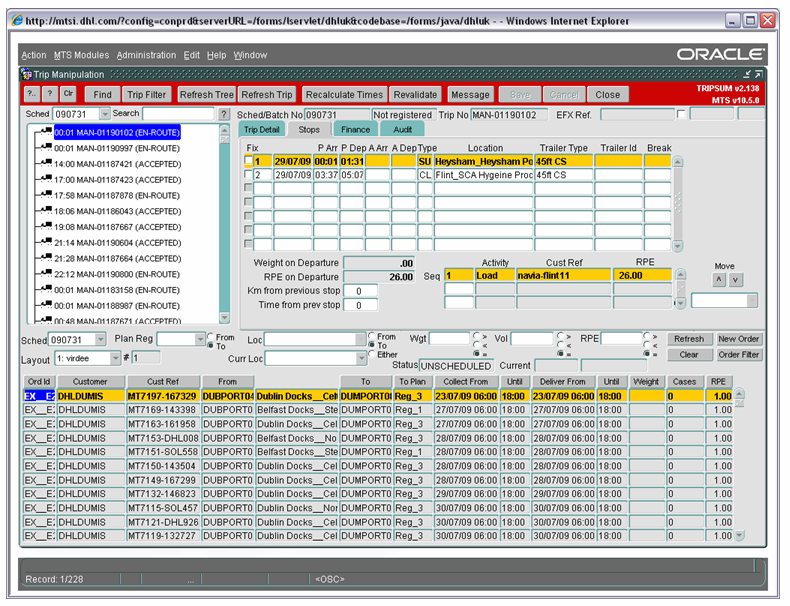Click the Close toolbar button

point(607,94)
